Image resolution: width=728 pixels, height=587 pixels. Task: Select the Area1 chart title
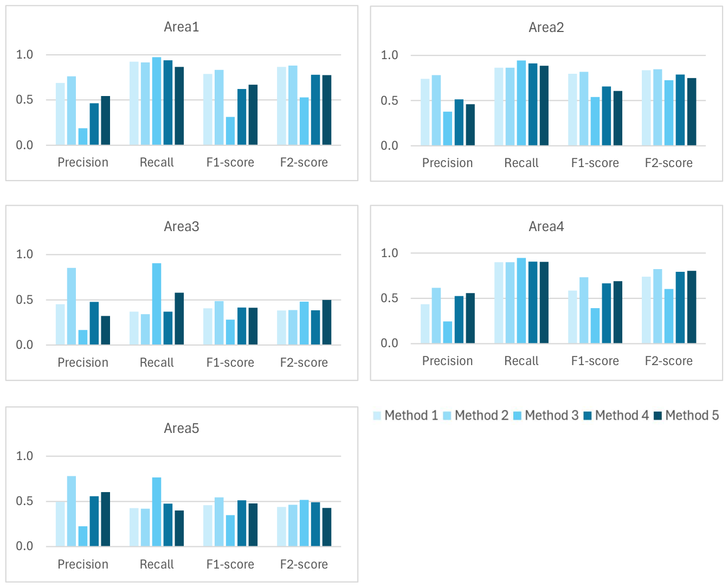point(182,27)
